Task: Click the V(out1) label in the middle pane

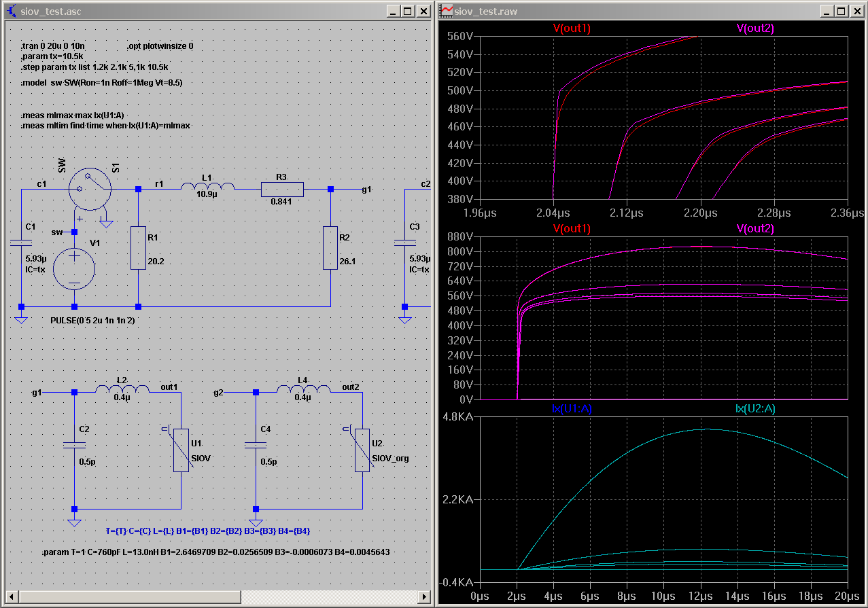Action: pos(572,228)
